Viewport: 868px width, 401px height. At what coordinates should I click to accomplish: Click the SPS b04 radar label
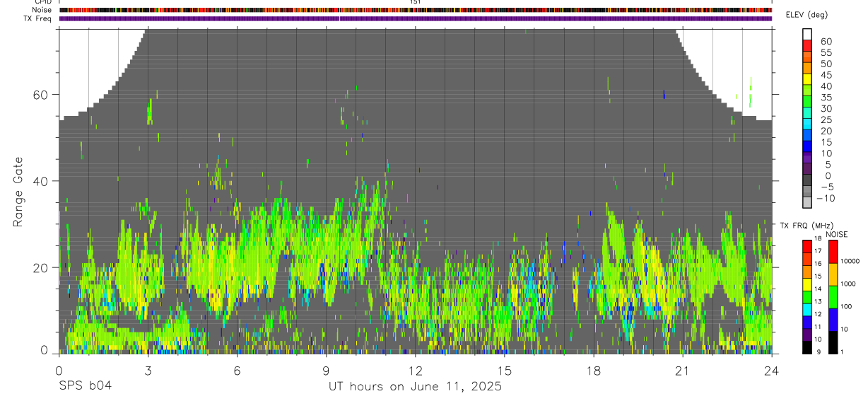pyautogui.click(x=84, y=386)
